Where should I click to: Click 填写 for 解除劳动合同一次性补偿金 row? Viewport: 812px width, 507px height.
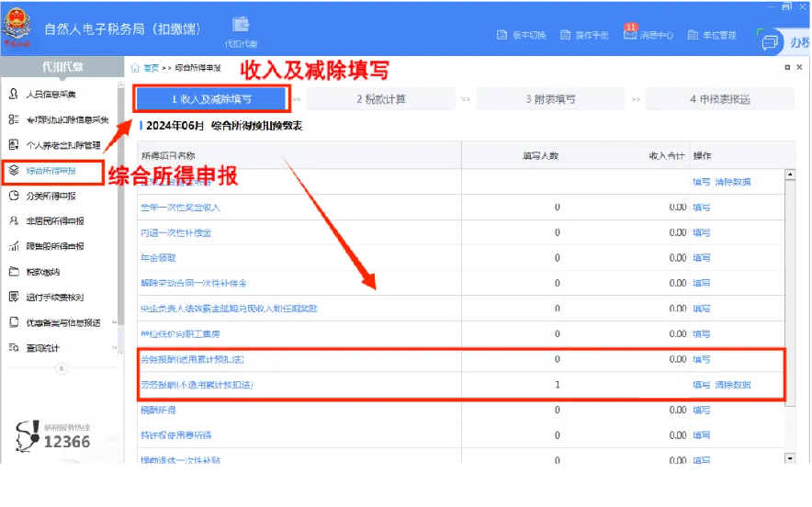[701, 283]
